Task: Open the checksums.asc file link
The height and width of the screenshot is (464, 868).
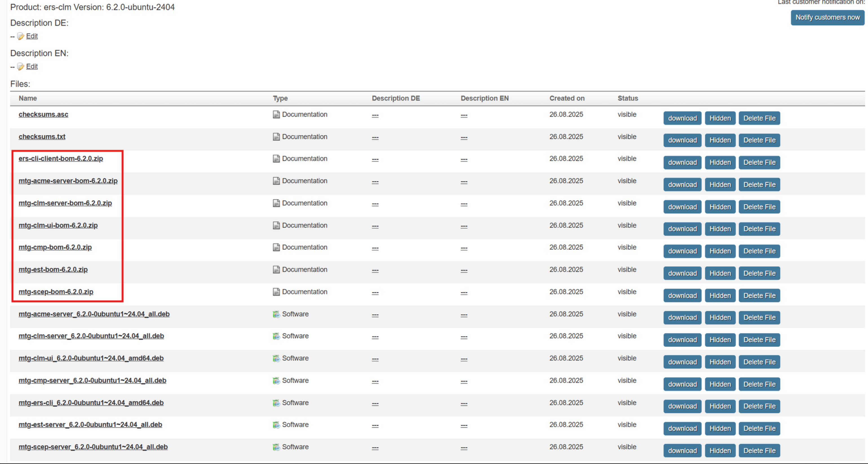Action: point(43,114)
